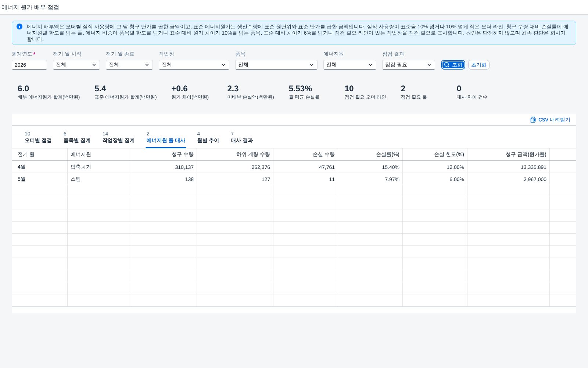588x368 pixels.
Task: Open the 전기 월 종료 dropdown
Action: [129, 65]
